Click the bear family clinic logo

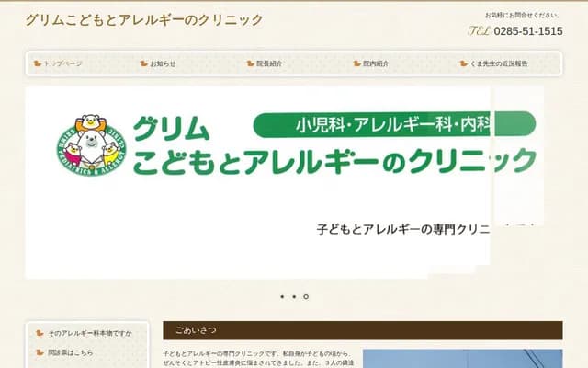tap(92, 145)
